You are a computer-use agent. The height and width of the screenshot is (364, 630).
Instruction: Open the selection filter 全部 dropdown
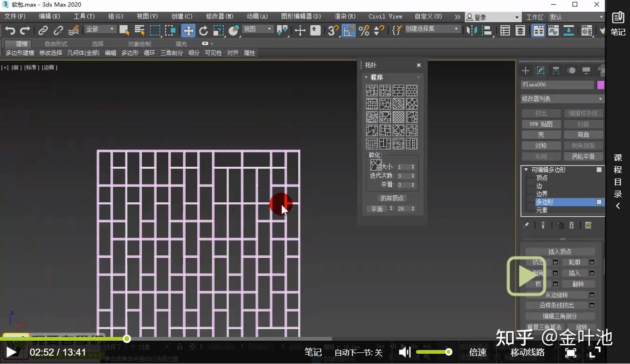100,29
